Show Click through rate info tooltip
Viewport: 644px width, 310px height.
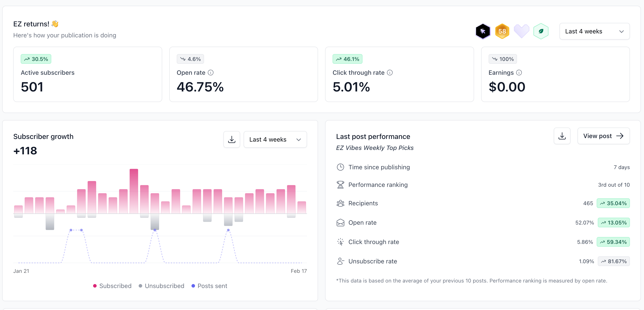390,73
